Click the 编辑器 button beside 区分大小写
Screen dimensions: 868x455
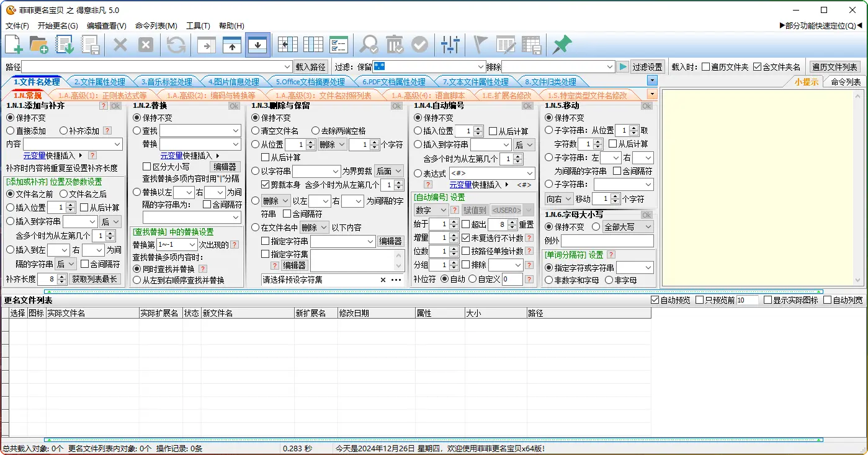click(x=225, y=167)
